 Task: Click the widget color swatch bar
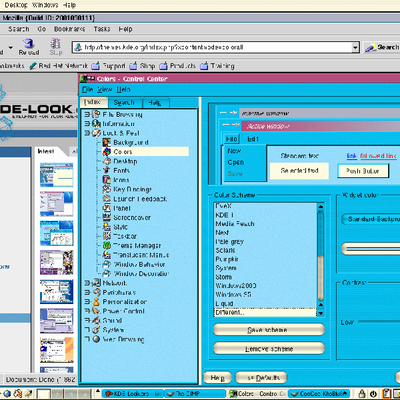(371, 249)
